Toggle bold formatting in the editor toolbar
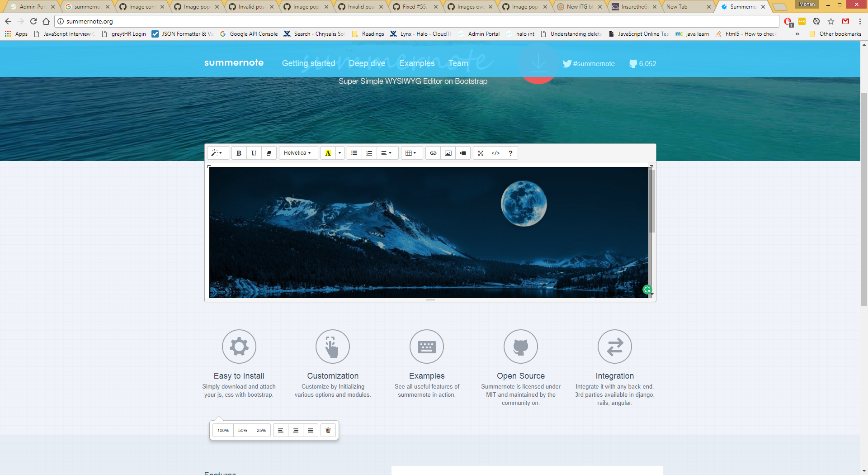 click(x=239, y=153)
